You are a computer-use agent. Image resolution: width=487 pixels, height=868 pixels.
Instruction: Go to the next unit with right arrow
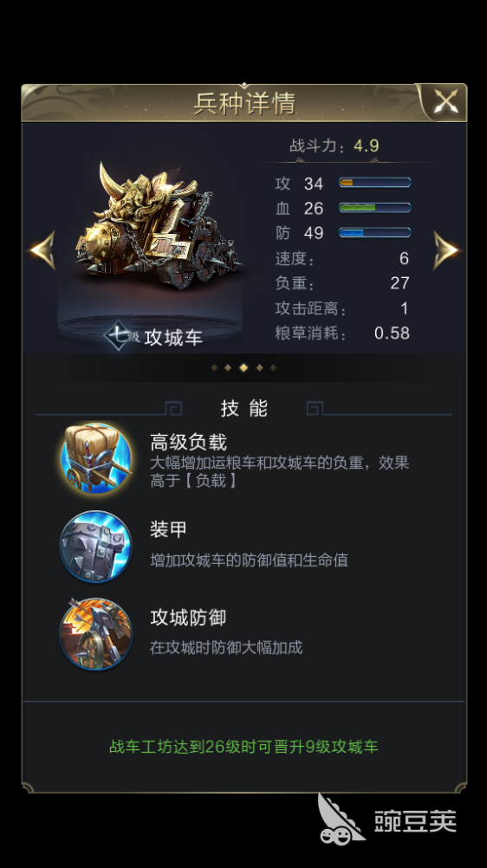click(445, 249)
